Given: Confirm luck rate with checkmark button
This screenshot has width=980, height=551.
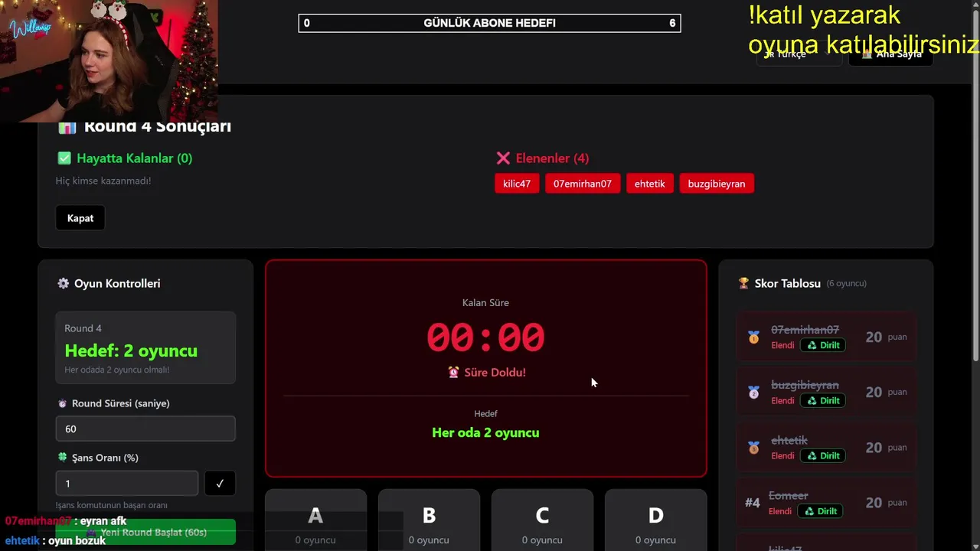Looking at the screenshot, I should click(220, 484).
